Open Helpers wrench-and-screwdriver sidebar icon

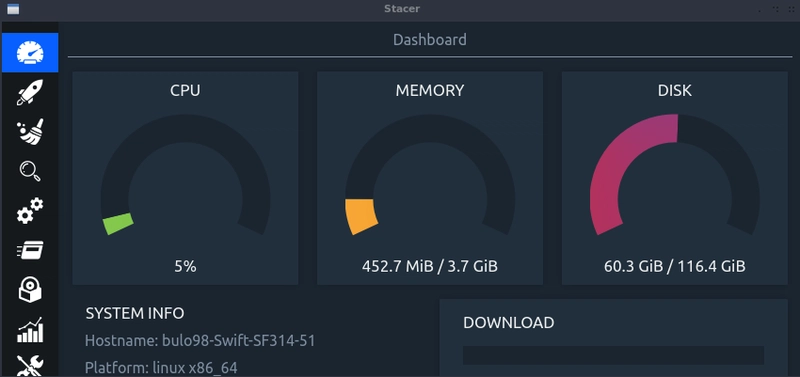click(30, 366)
